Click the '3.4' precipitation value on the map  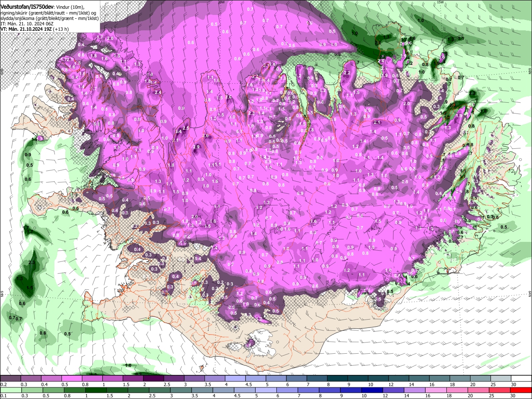pos(179,131)
